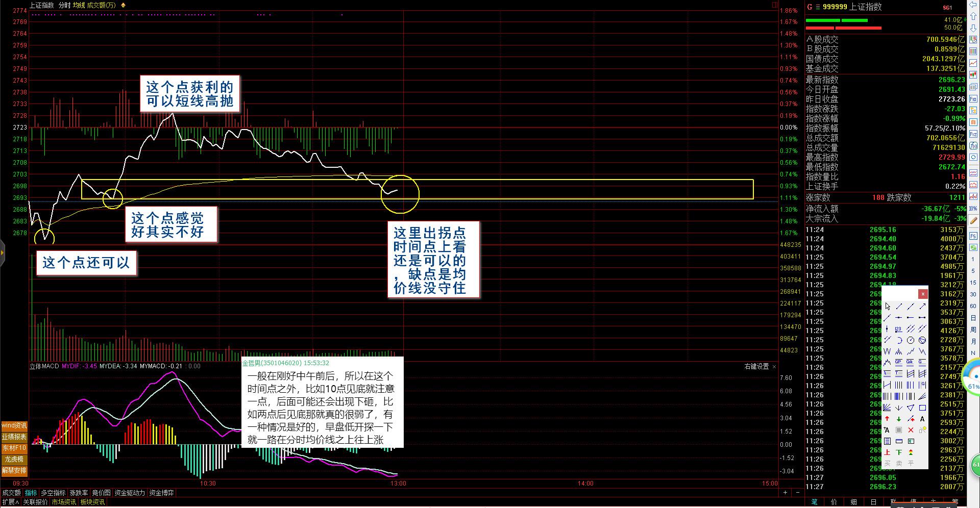The height and width of the screenshot is (508, 980).
Task: Expand the '扩展' panel at bottom
Action: [10, 502]
